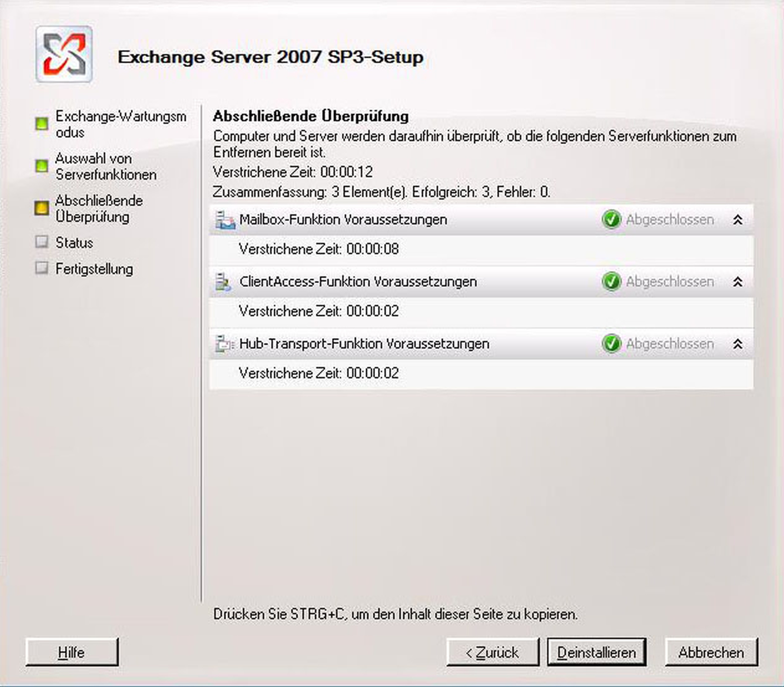784x687 pixels.
Task: Click green square beside Auswahl von Serverfunktionen
Action: coord(41,166)
